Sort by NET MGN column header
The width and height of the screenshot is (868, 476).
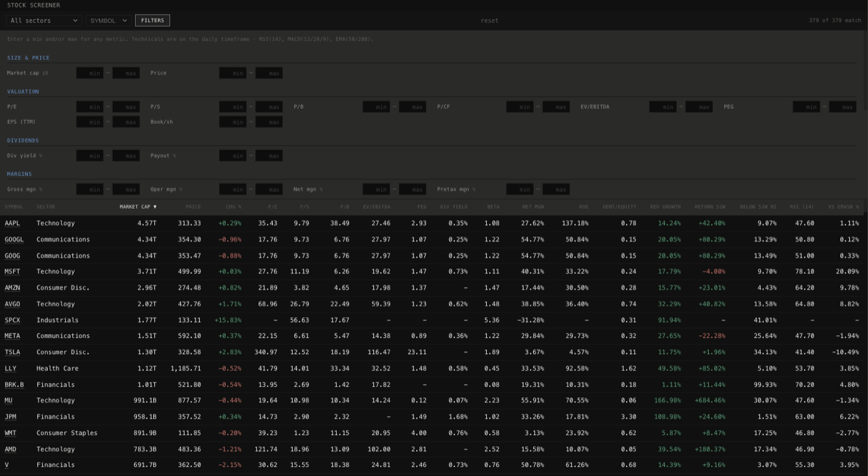click(533, 207)
